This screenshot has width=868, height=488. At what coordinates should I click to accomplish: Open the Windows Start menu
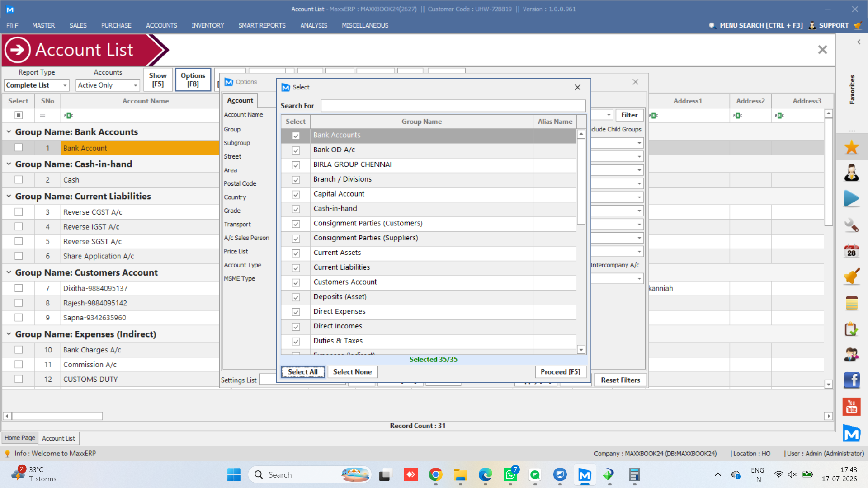point(234,474)
